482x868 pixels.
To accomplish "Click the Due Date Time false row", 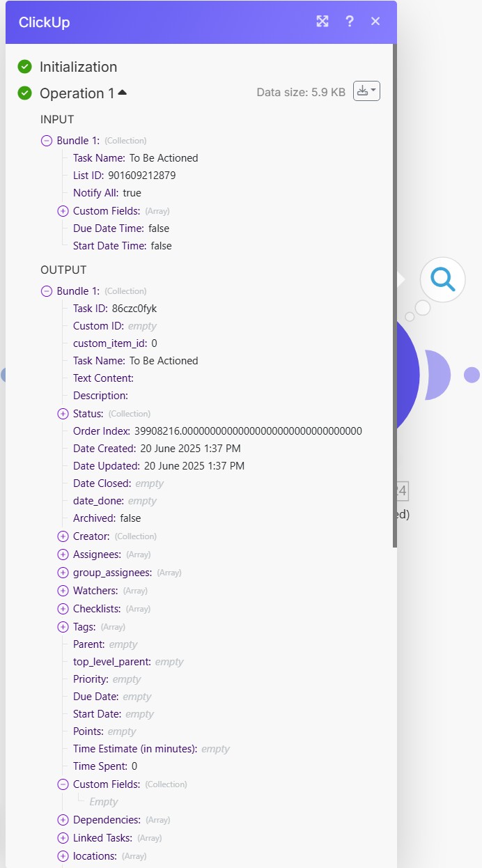I will [121, 228].
